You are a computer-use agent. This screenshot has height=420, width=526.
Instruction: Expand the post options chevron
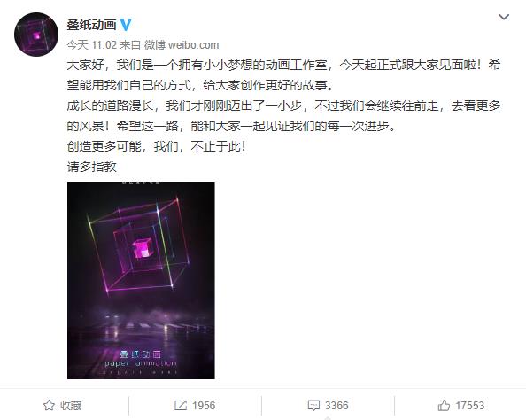pos(504,17)
